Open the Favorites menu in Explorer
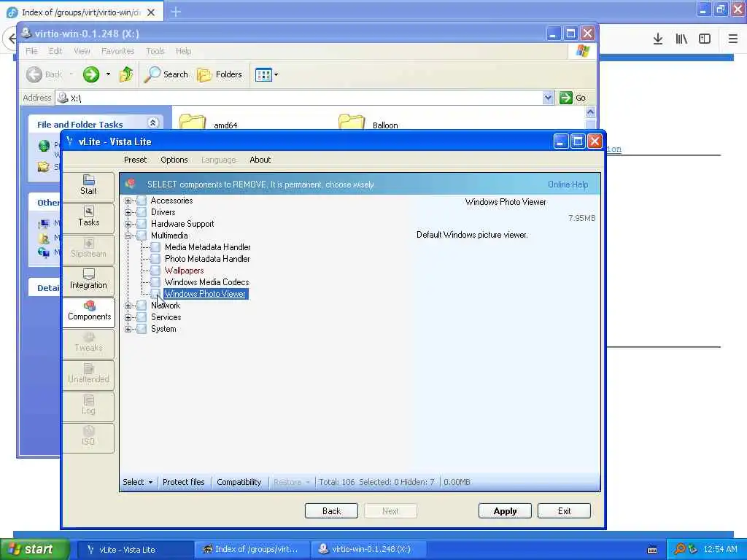The image size is (747, 560). pyautogui.click(x=117, y=51)
